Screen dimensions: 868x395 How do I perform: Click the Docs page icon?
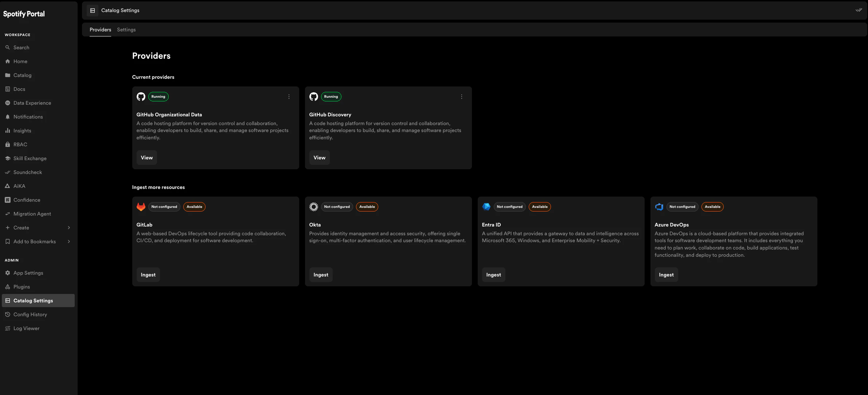point(8,89)
